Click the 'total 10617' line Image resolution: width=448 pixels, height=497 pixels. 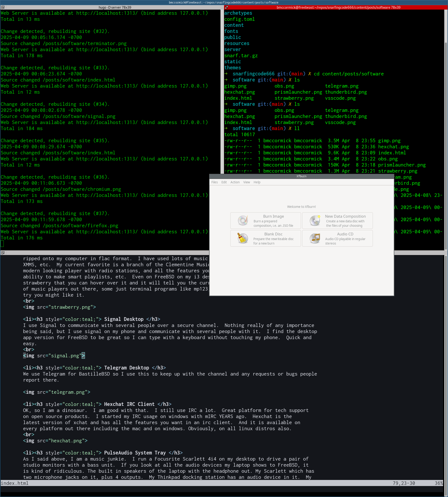point(239,135)
